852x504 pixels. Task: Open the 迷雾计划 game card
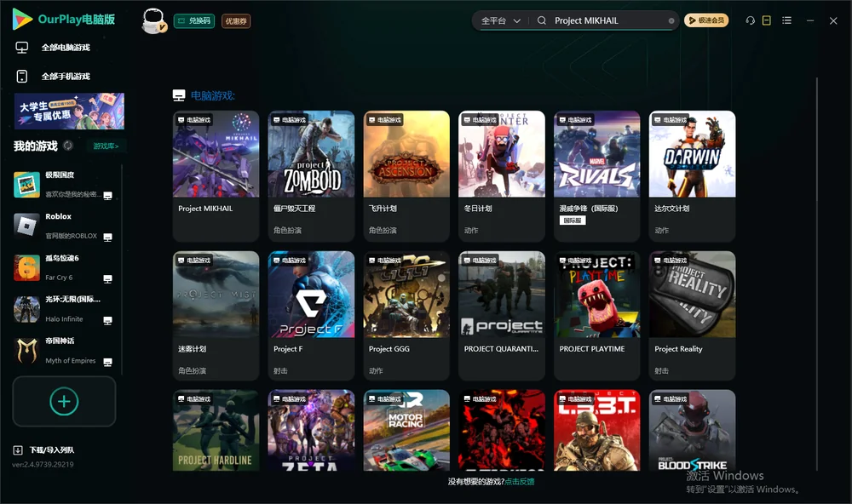click(x=216, y=316)
